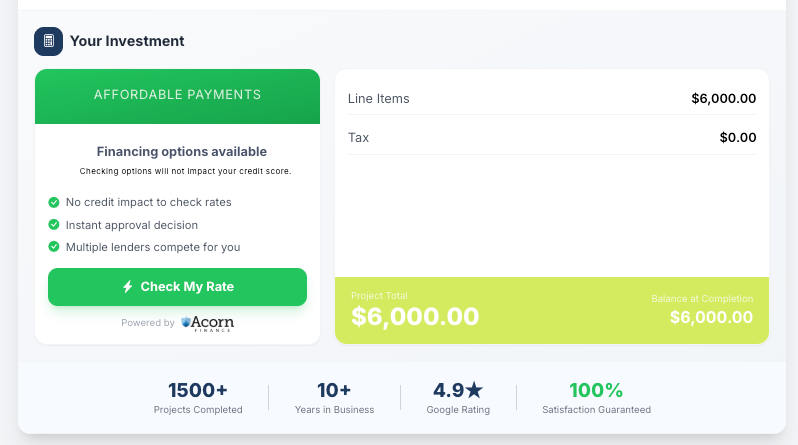Click the calculator icon beside Your Investment
Screen dimensions: 798x445
(48, 41)
